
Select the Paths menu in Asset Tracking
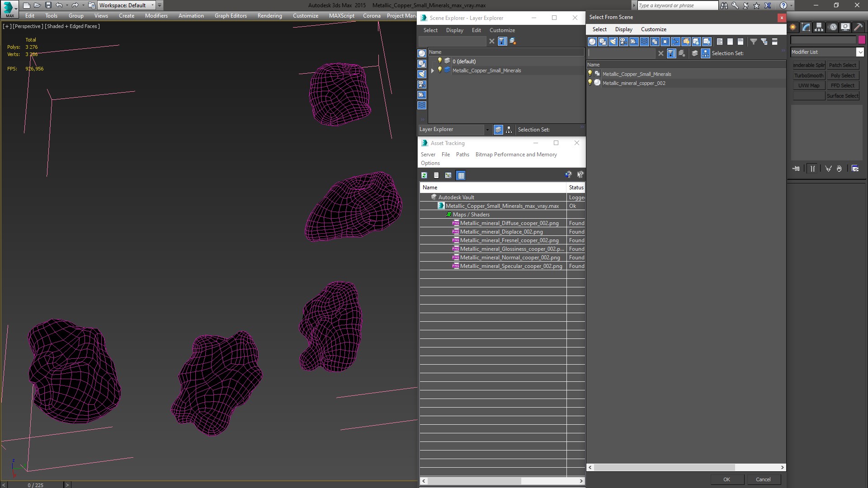462,155
